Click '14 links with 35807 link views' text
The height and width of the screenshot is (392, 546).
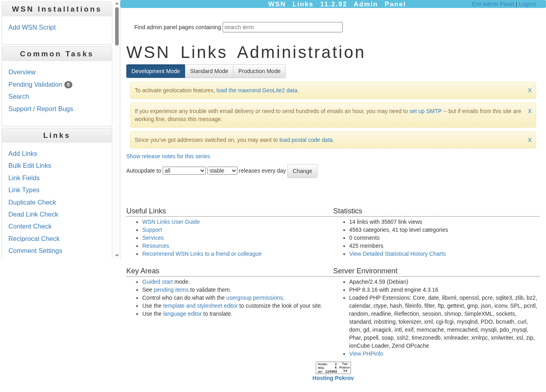pos(386,222)
